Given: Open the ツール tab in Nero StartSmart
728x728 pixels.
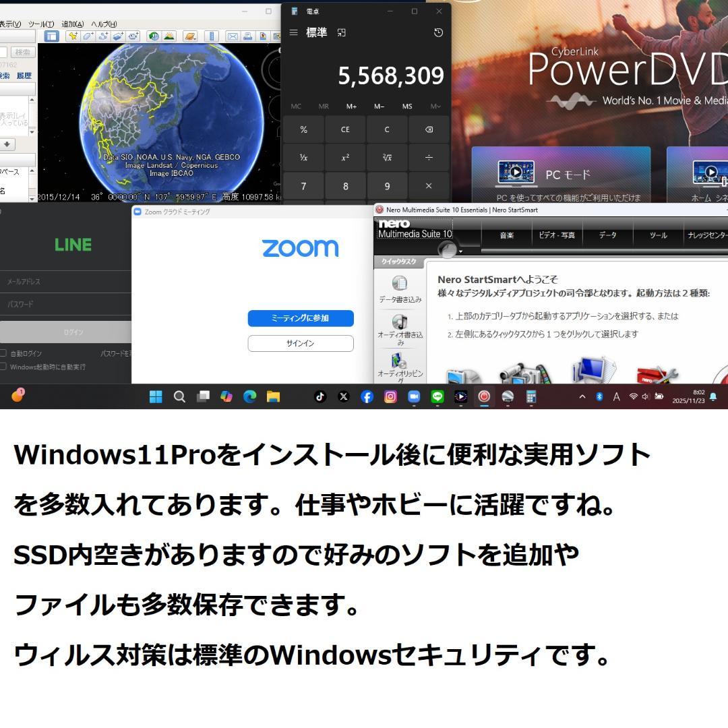Looking at the screenshot, I should 658,235.
